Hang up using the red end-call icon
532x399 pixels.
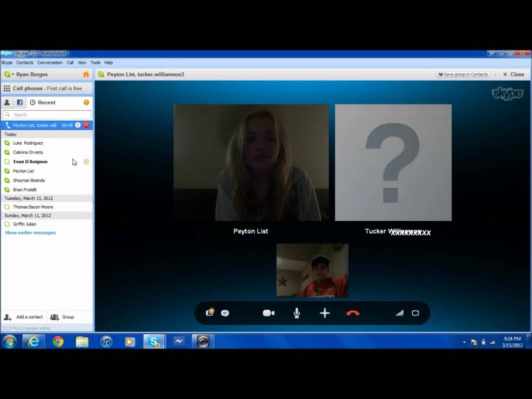[x=353, y=313]
